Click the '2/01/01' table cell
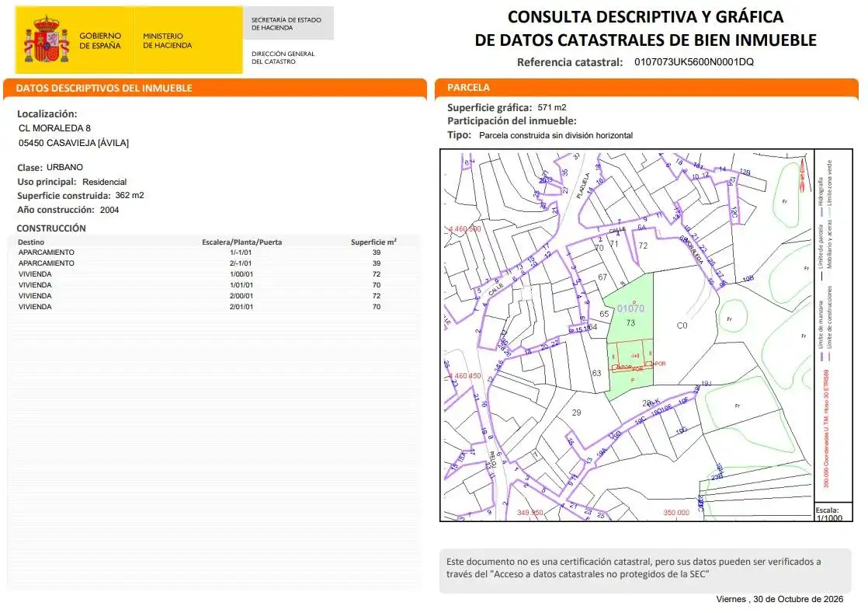868x613 pixels. (x=241, y=307)
